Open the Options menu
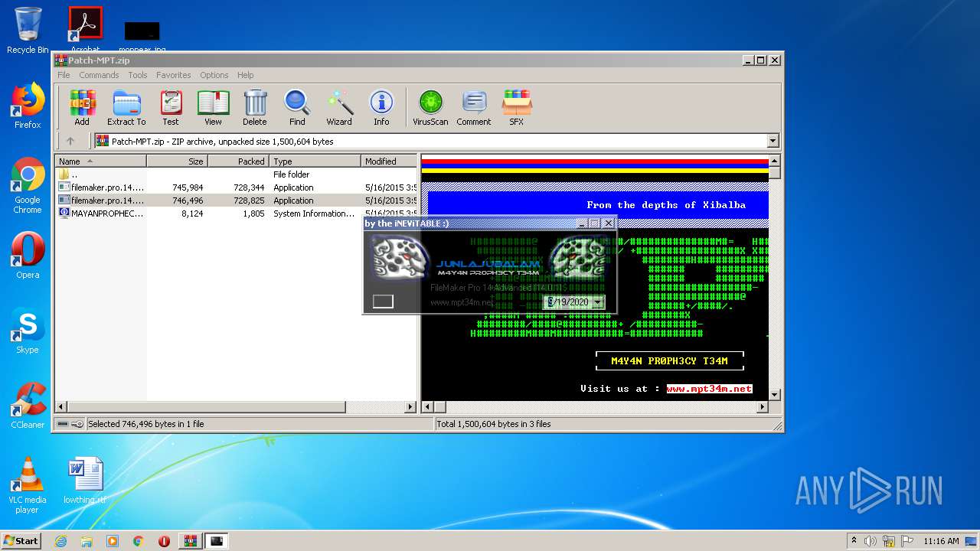This screenshot has width=980, height=551. (214, 75)
